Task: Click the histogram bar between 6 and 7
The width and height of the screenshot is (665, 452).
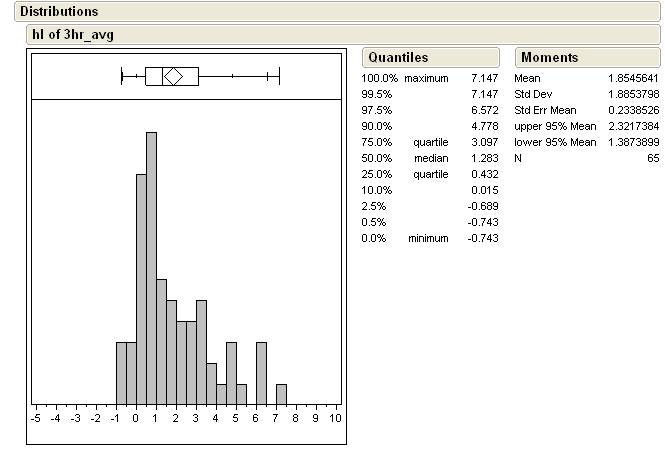Action: (x=261, y=372)
